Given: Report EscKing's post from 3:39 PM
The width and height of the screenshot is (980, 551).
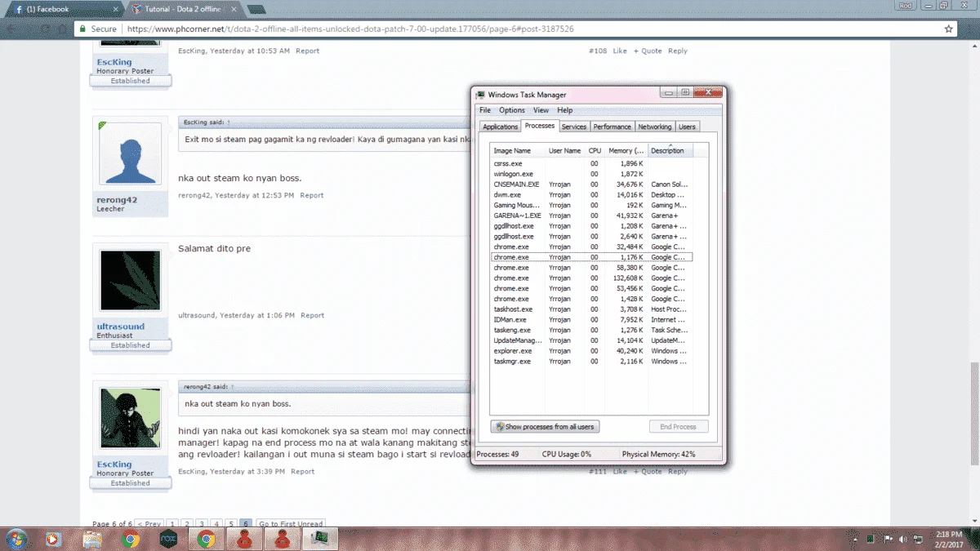Looking at the screenshot, I should coord(303,472).
